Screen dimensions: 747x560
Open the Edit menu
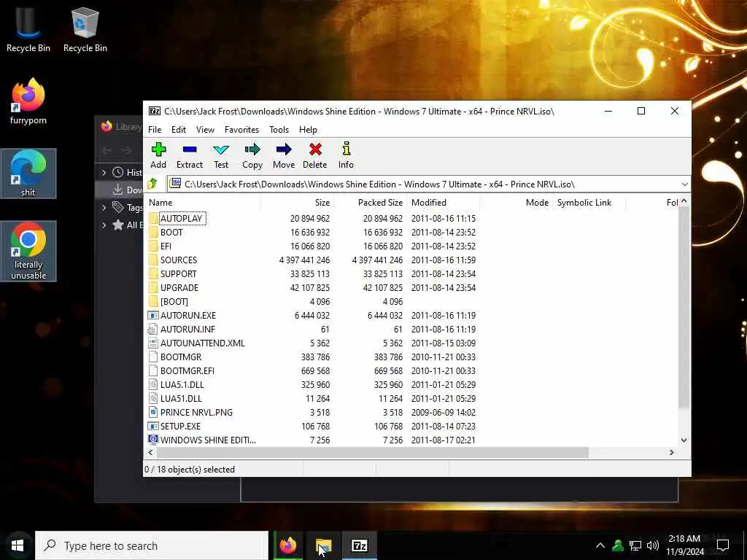pos(179,130)
